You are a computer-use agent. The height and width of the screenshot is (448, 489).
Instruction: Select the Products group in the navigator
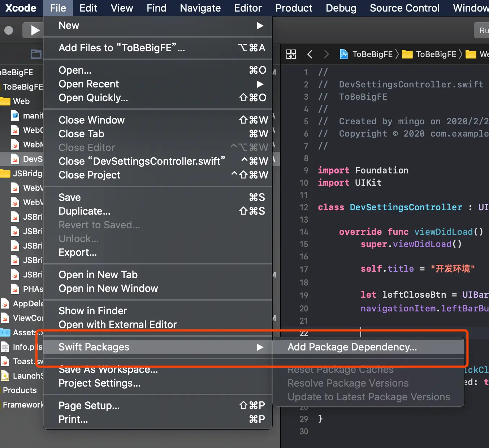tap(20, 390)
